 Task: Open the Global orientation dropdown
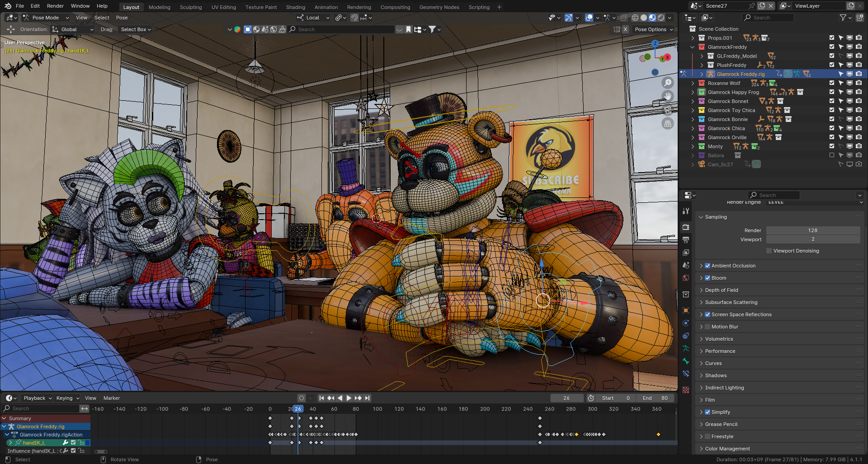tap(73, 29)
